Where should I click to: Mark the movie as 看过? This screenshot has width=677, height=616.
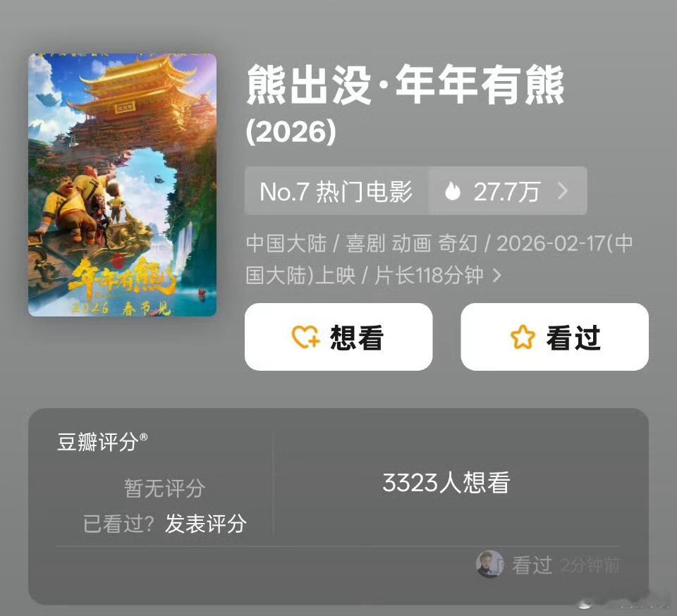click(554, 337)
